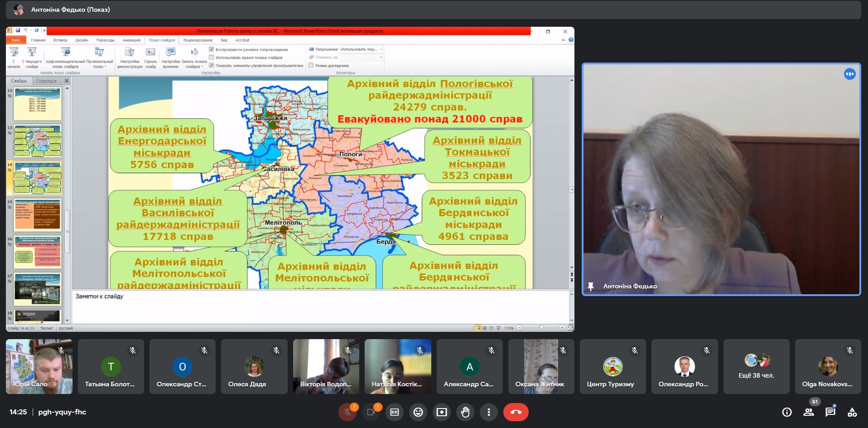
Task: Raise hand in the meeting
Action: (x=465, y=412)
